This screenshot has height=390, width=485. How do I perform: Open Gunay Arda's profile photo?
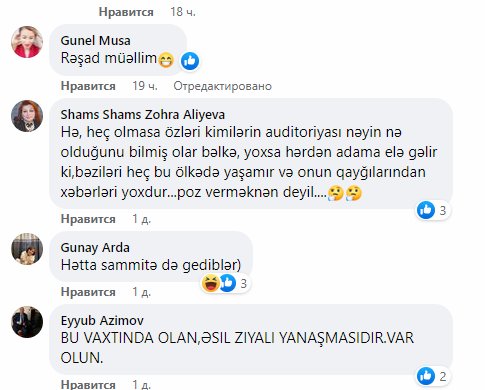coord(27,249)
